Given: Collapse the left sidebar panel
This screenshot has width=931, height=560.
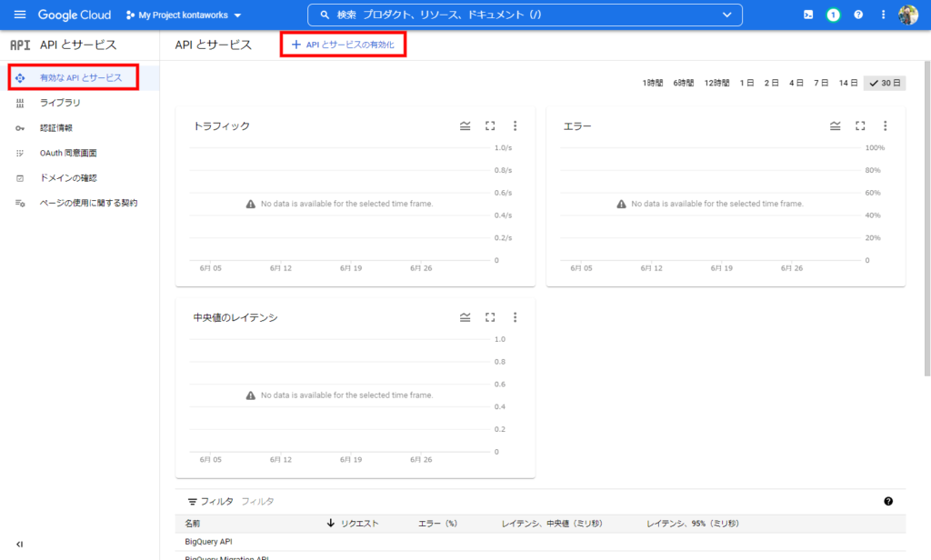Looking at the screenshot, I should tap(20, 544).
